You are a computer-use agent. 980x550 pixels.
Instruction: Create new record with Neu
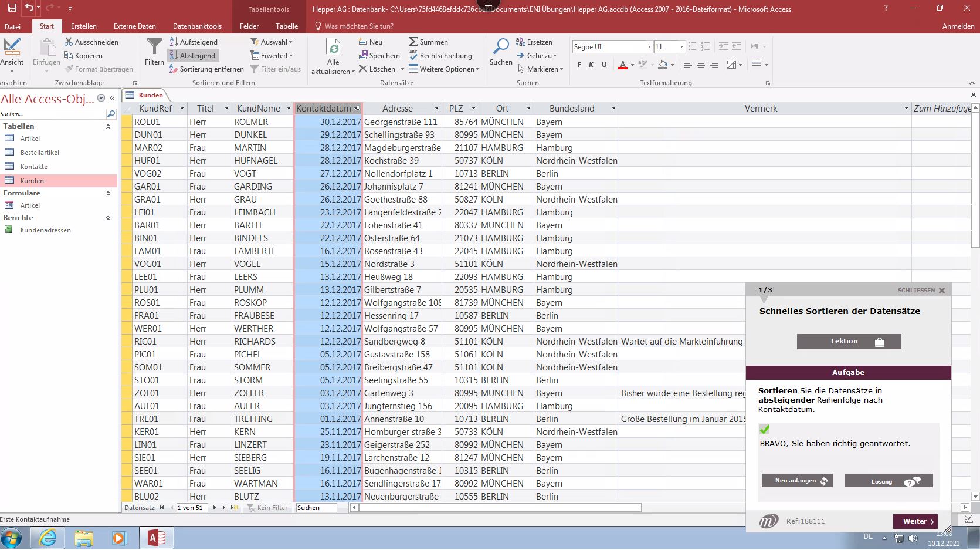370,42
